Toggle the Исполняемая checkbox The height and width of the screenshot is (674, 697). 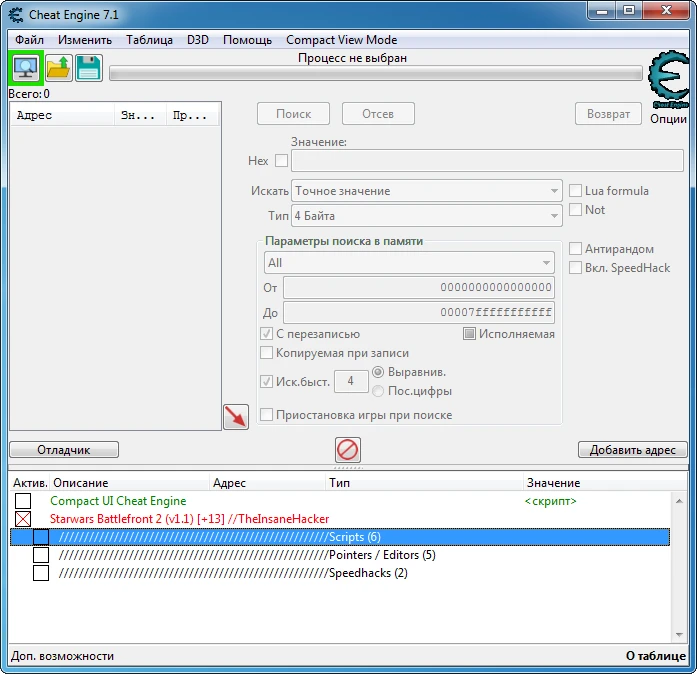(469, 334)
